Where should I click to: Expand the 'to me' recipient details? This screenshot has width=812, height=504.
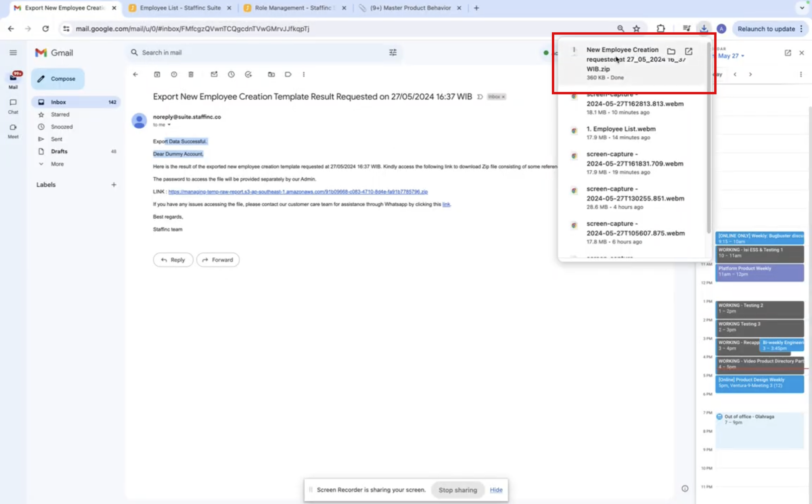point(169,125)
